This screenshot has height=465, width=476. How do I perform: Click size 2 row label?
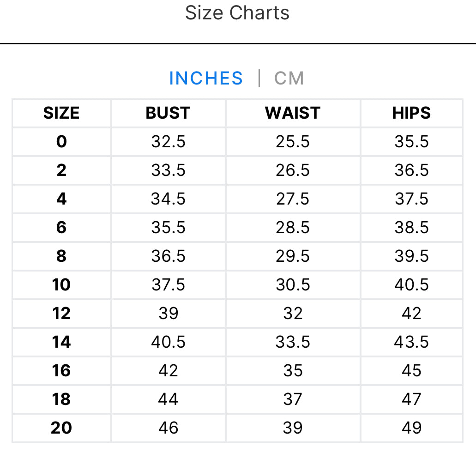click(x=61, y=170)
